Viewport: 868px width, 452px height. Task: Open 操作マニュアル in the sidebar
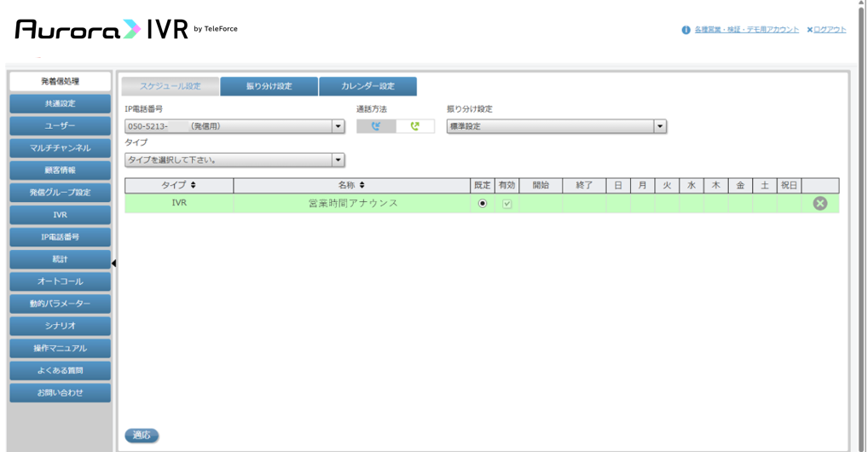(x=60, y=348)
